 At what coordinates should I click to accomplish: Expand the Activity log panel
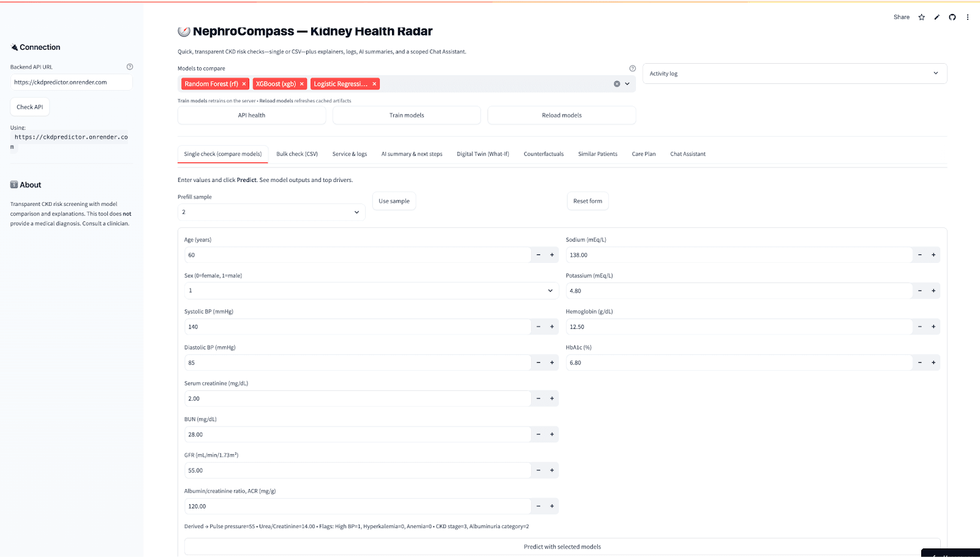[935, 74]
